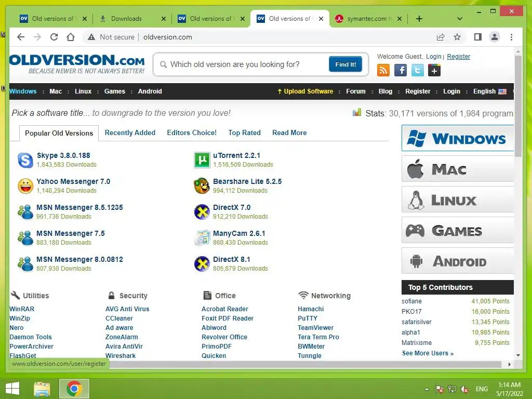The image size is (532, 399).
Task: Open the Forum nav link
Action: (x=355, y=91)
